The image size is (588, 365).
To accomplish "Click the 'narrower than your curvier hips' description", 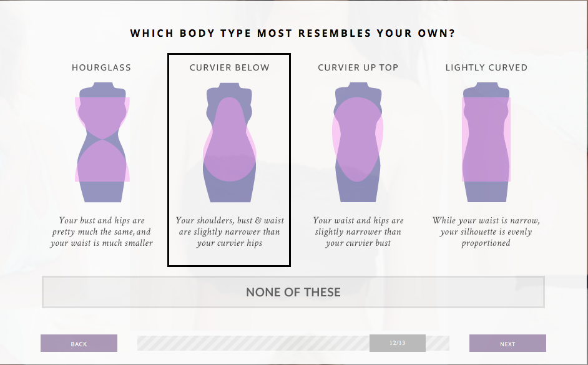I will [229, 231].
